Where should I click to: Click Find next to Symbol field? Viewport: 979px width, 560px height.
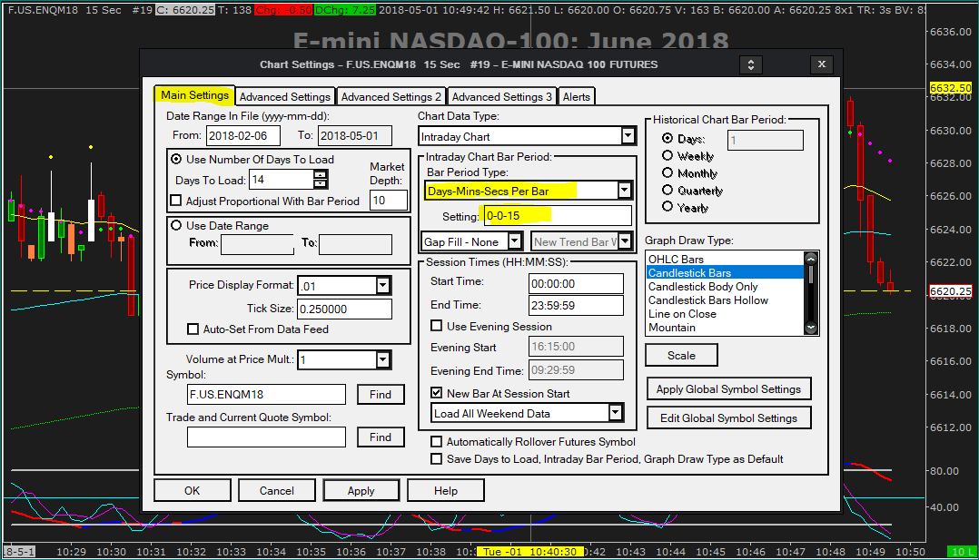click(x=381, y=395)
